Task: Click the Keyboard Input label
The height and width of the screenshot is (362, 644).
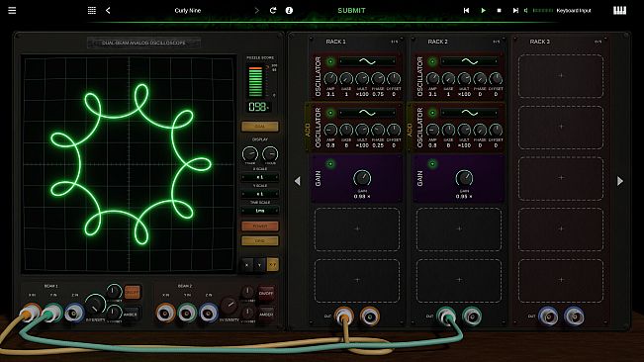Action: [574, 10]
